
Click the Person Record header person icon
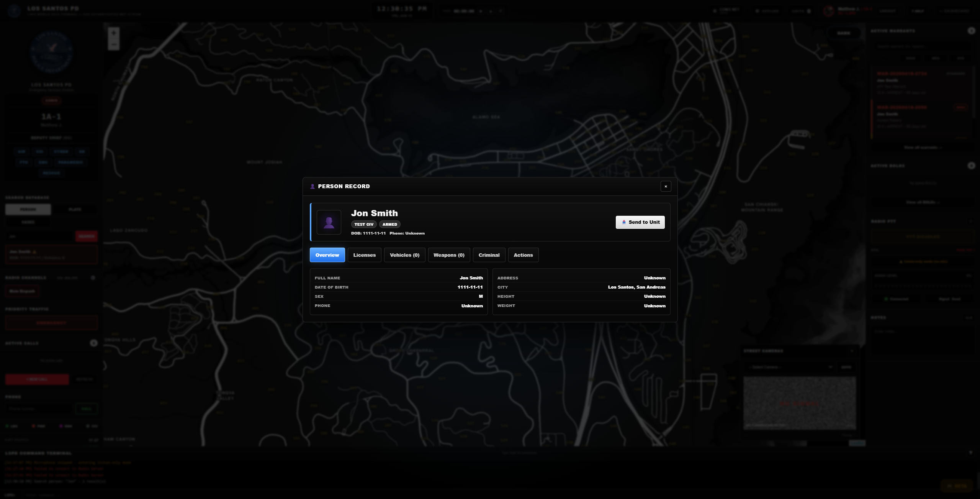click(x=312, y=186)
